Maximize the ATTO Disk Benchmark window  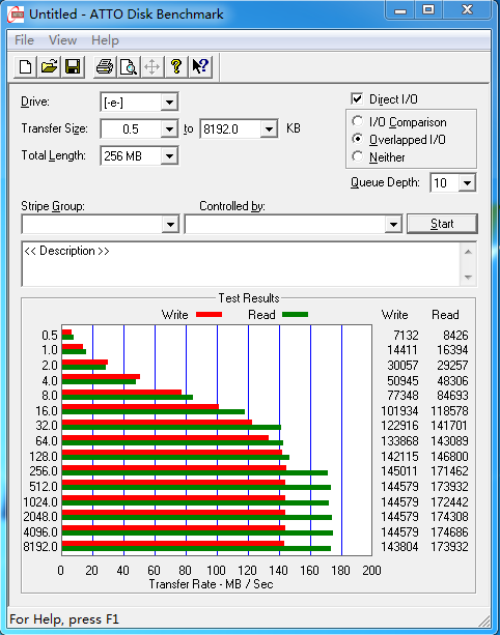click(x=428, y=10)
